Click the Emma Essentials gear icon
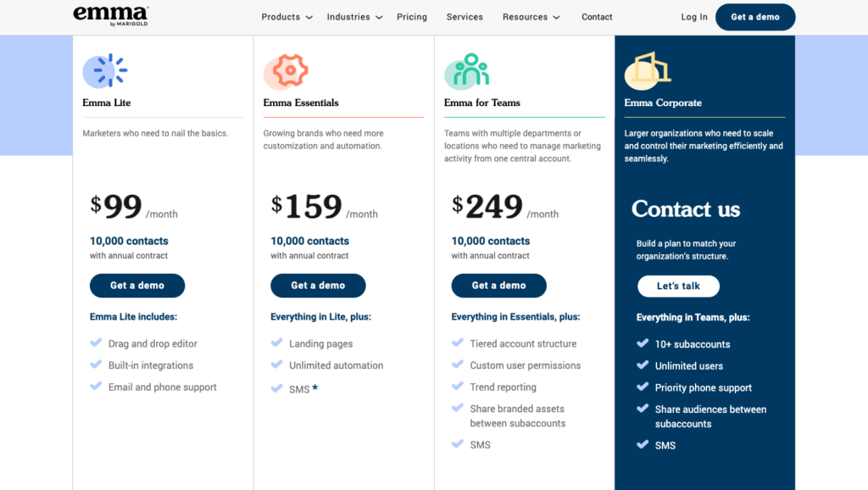The height and width of the screenshot is (490, 868). [286, 71]
